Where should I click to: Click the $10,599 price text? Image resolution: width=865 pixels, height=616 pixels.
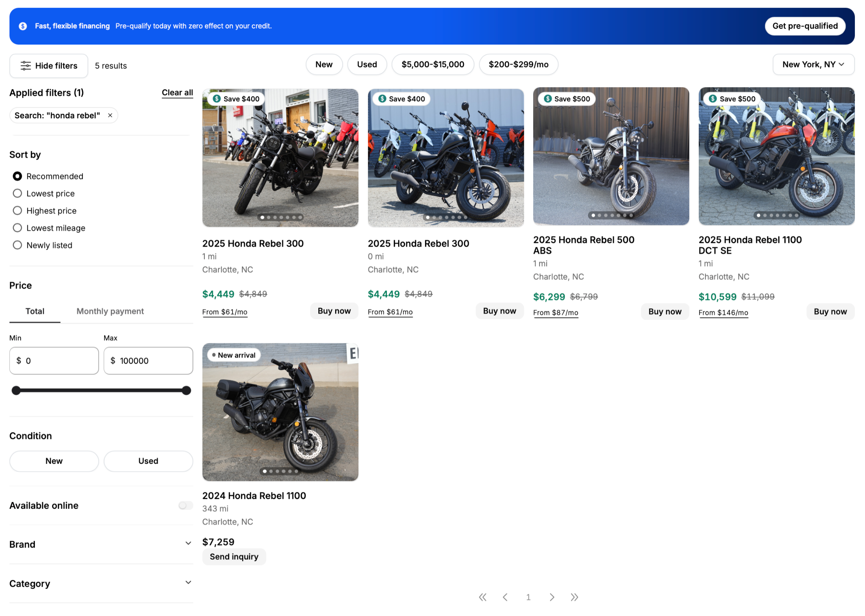[x=718, y=297]
